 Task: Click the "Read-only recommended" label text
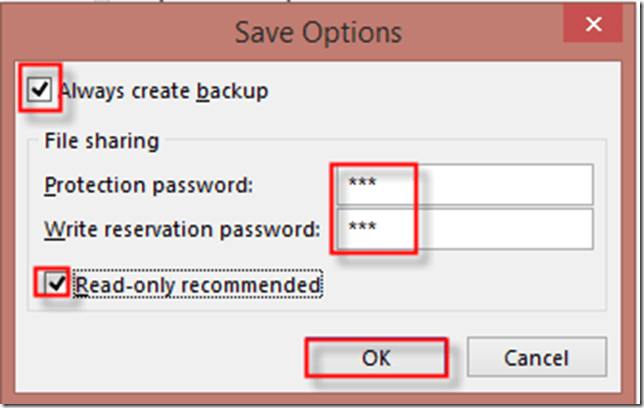198,285
